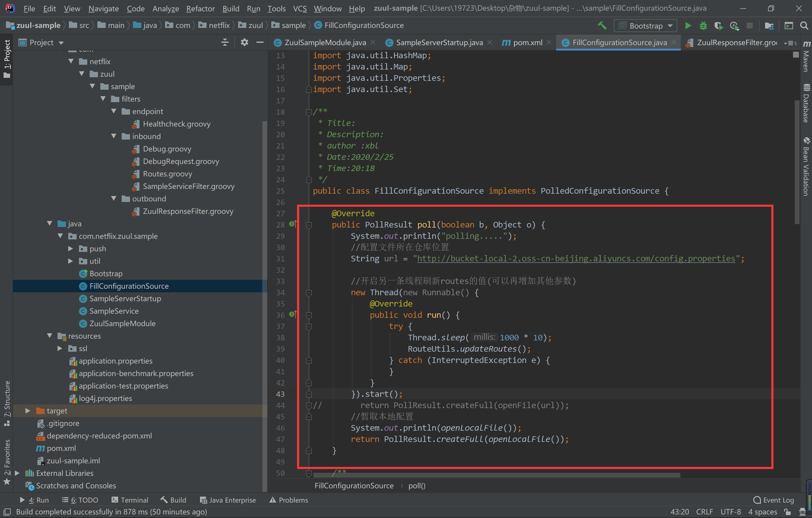Open the Structure tool window
Image resolution: width=812 pixels, height=518 pixels.
7,403
